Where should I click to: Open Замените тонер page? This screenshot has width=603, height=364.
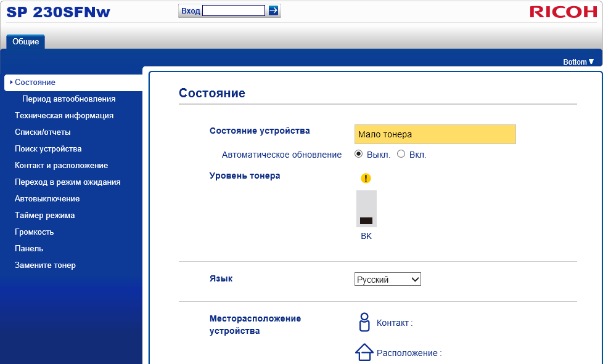point(45,265)
